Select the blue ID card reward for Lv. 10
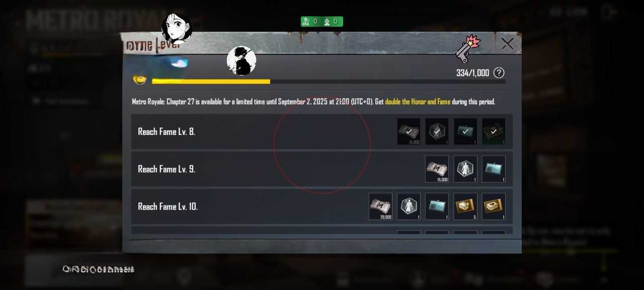 (437, 206)
